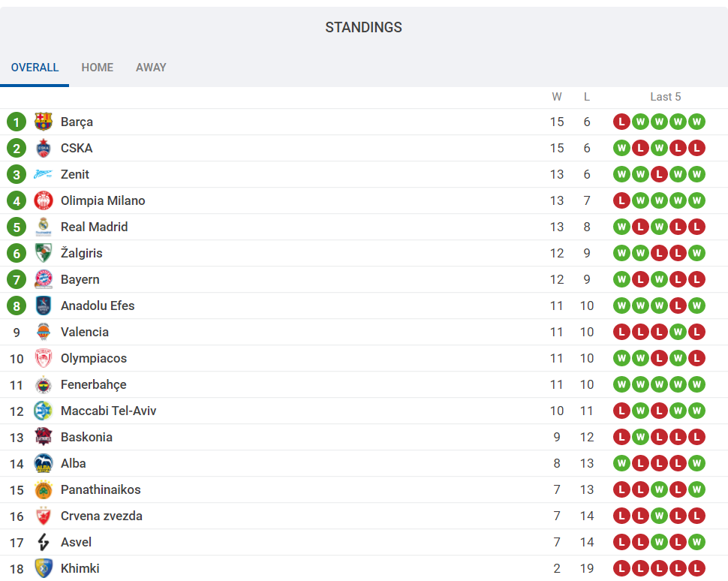Click the green rank 1 position badge
The height and width of the screenshot is (581, 728).
[x=17, y=122]
